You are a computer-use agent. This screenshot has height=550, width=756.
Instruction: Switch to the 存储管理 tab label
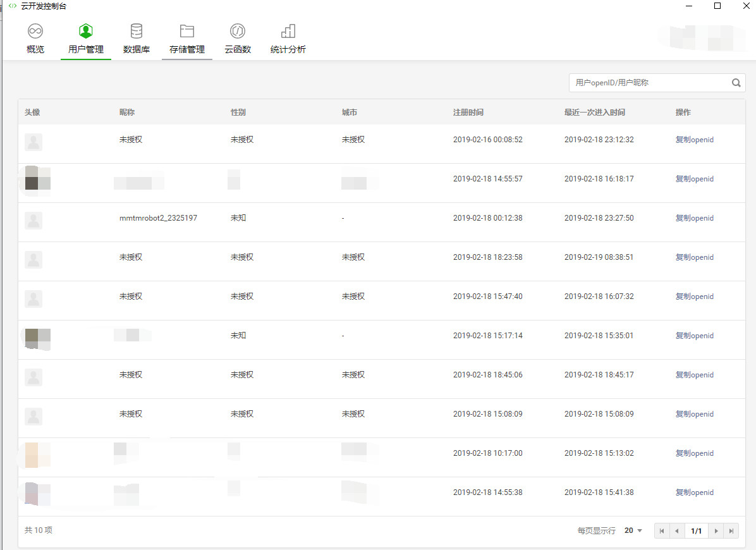point(187,49)
